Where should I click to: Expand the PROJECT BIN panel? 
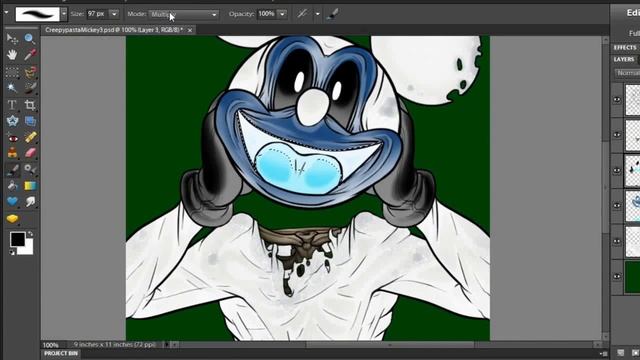pos(61,353)
